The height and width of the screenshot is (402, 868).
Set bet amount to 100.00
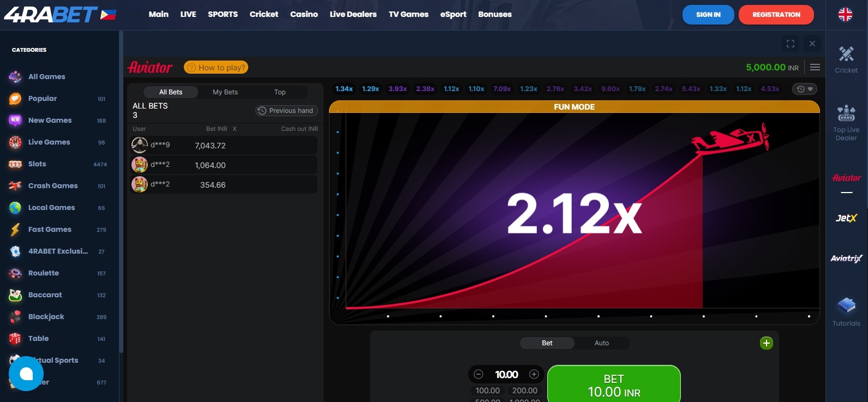pos(488,391)
